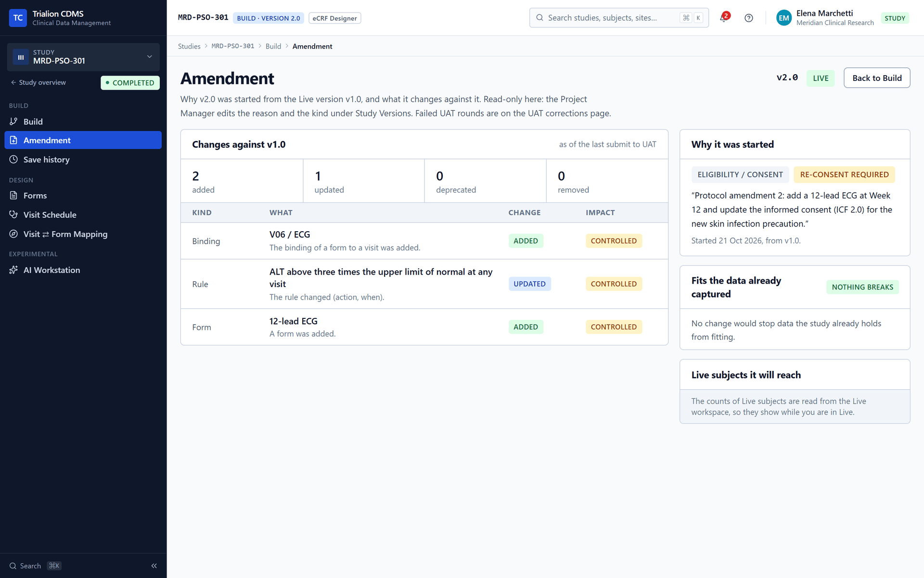Click the BUILD · VERSION 2.0 badge
Viewport: 924px width, 578px height.
click(x=269, y=18)
